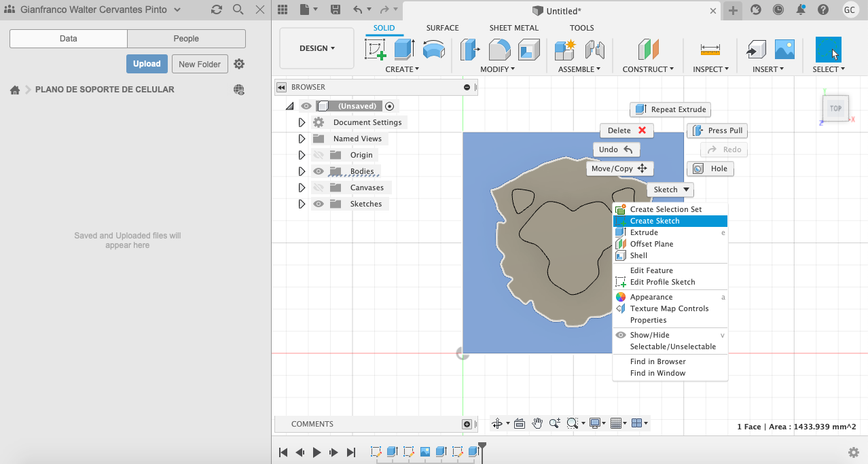This screenshot has width=868, height=464.
Task: Undo with the top bar arrow
Action: click(358, 10)
